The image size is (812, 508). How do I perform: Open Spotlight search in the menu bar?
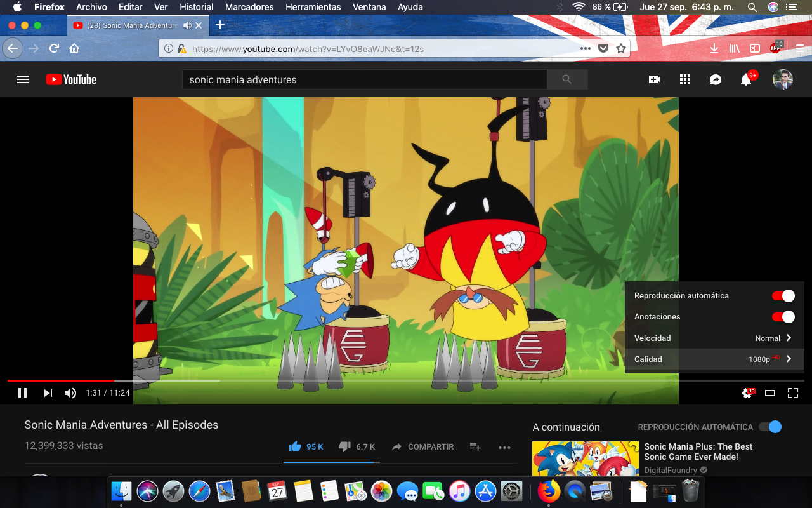coord(752,7)
